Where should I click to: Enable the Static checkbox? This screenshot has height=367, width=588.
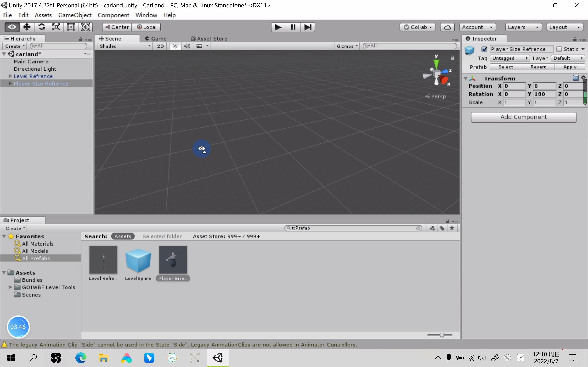pyautogui.click(x=559, y=49)
